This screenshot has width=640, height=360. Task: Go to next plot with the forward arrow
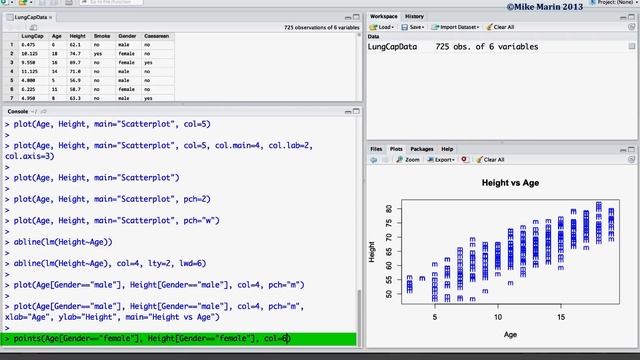(385, 160)
